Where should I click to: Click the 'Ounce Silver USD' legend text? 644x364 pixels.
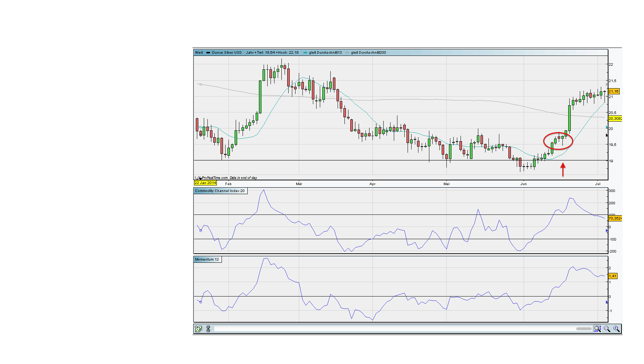pos(227,53)
